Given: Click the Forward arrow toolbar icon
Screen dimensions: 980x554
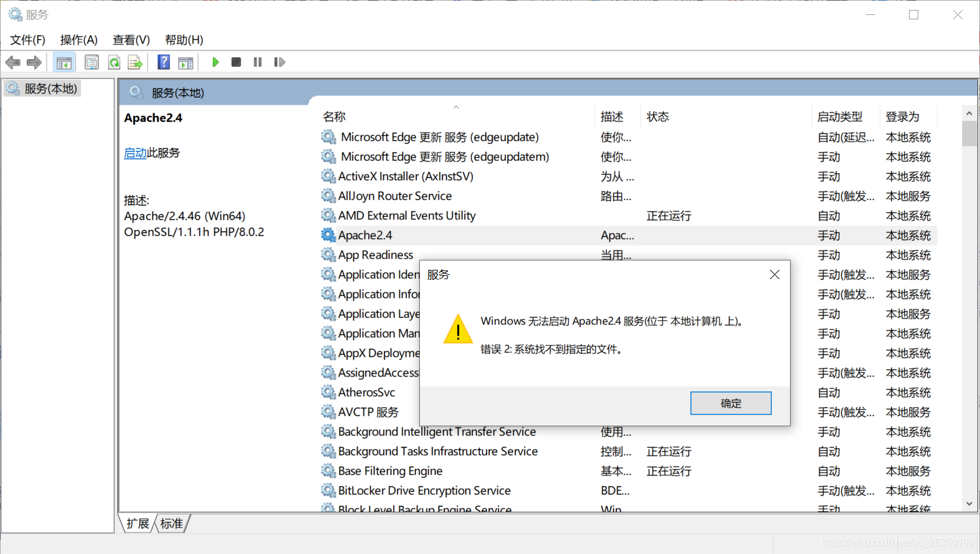Looking at the screenshot, I should pos(34,62).
